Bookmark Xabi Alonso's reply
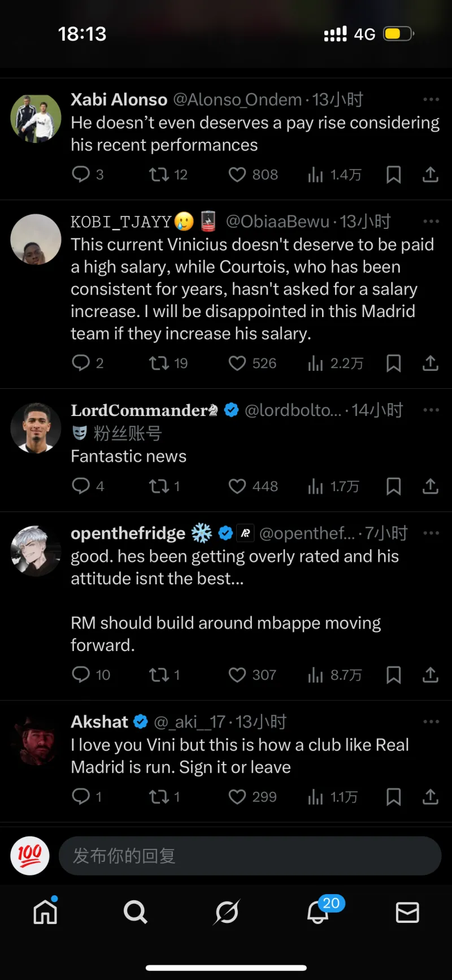Image resolution: width=452 pixels, height=980 pixels. 393,175
